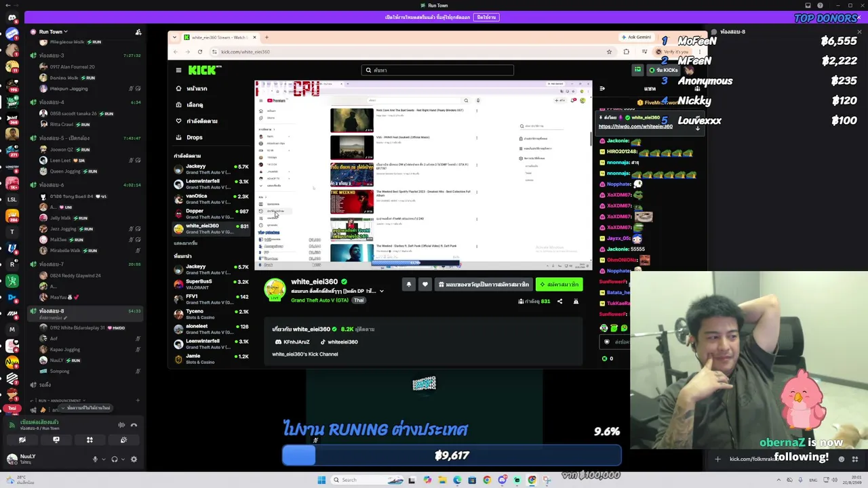Screen dimensions: 868x488
Task: Open the LSL server in Discord
Action: tap(12, 200)
